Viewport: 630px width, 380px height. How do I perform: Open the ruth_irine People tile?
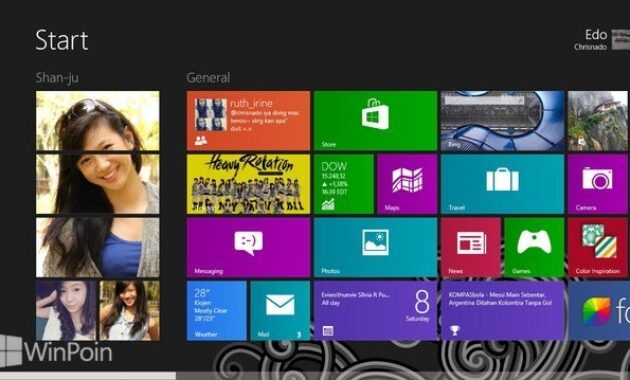tap(248, 121)
